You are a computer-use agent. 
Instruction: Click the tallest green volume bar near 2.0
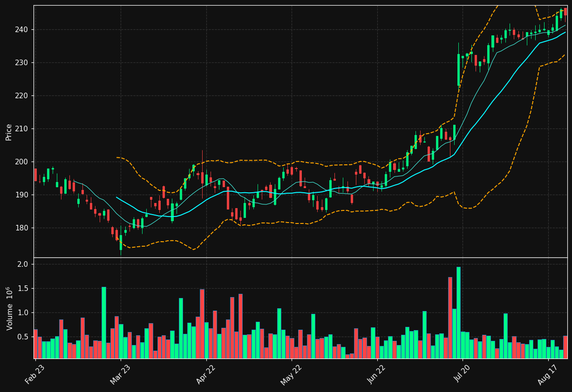click(x=458, y=312)
